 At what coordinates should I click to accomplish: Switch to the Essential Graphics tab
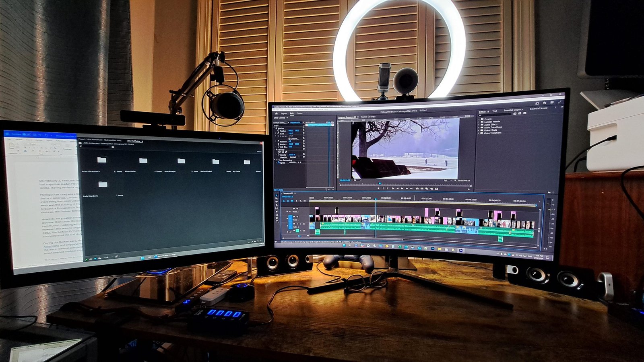pos(513,110)
